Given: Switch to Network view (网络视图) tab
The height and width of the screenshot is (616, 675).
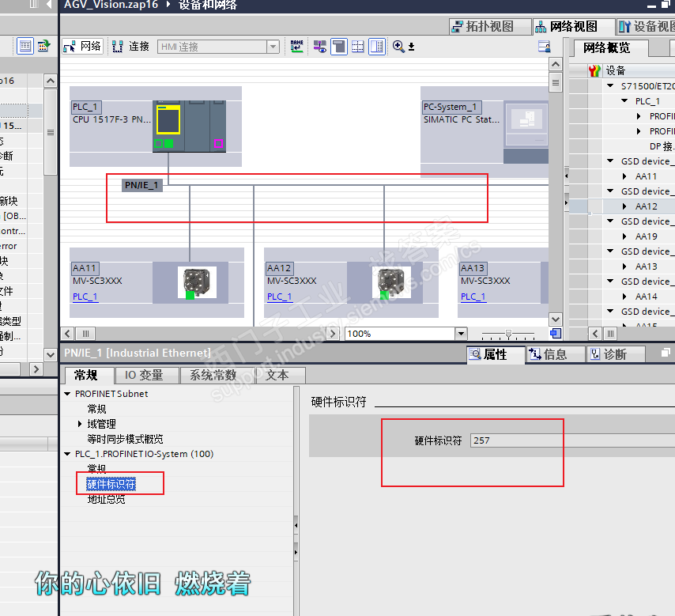Looking at the screenshot, I should [573, 27].
